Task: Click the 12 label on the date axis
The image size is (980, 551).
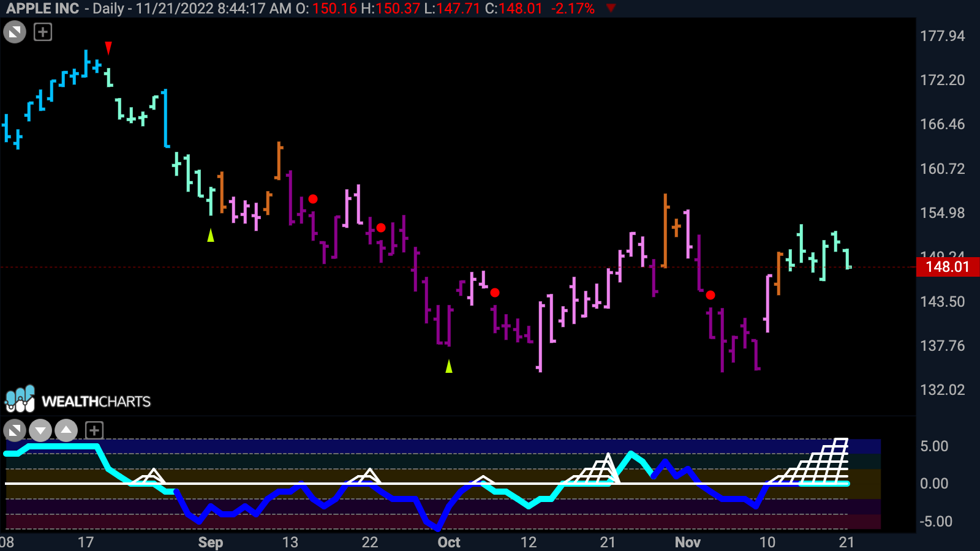Action: click(529, 542)
